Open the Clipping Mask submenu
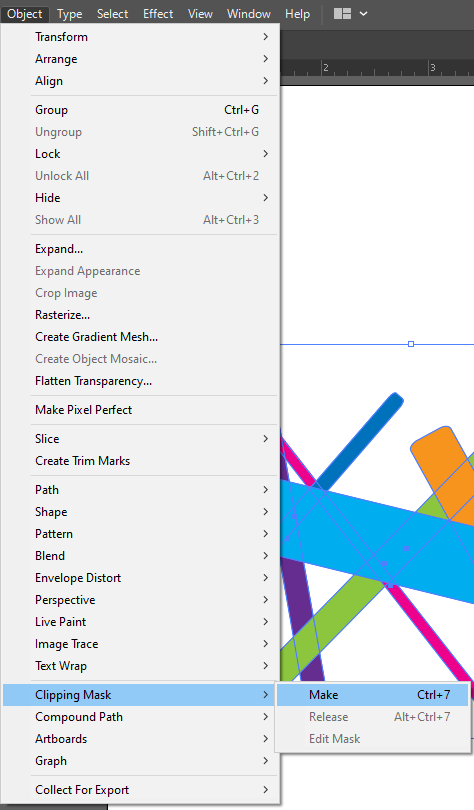 140,695
